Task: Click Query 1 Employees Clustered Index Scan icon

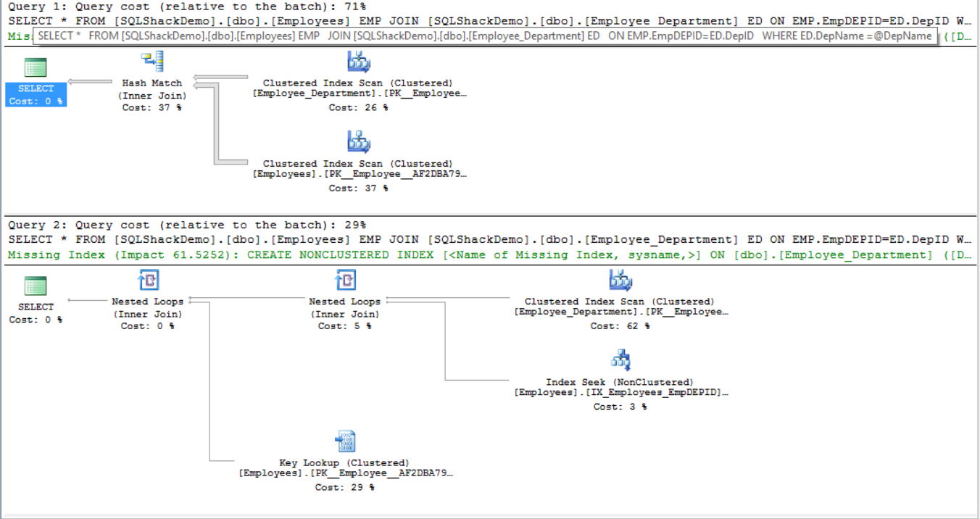Action: (x=358, y=142)
